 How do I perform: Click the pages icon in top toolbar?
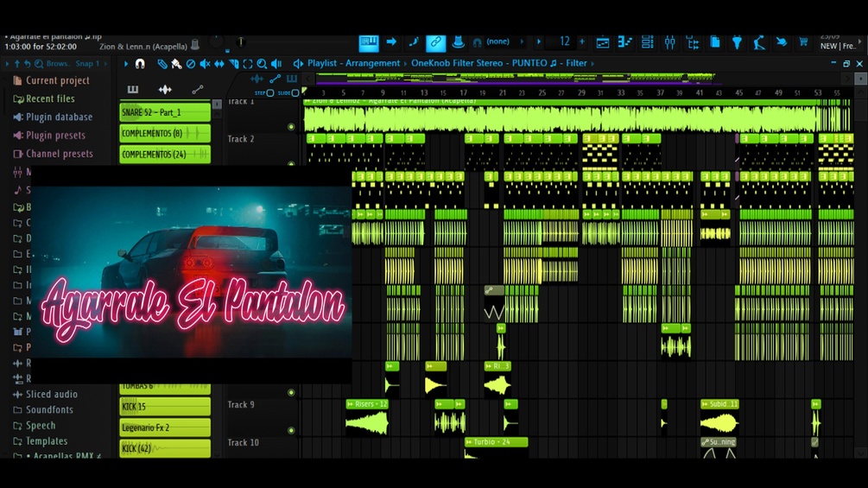(x=714, y=42)
